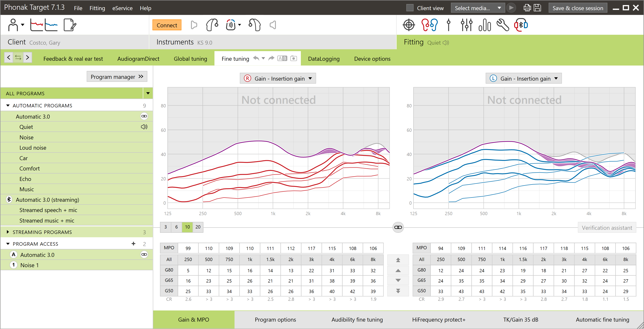Click the red and blue ears icon

429,25
